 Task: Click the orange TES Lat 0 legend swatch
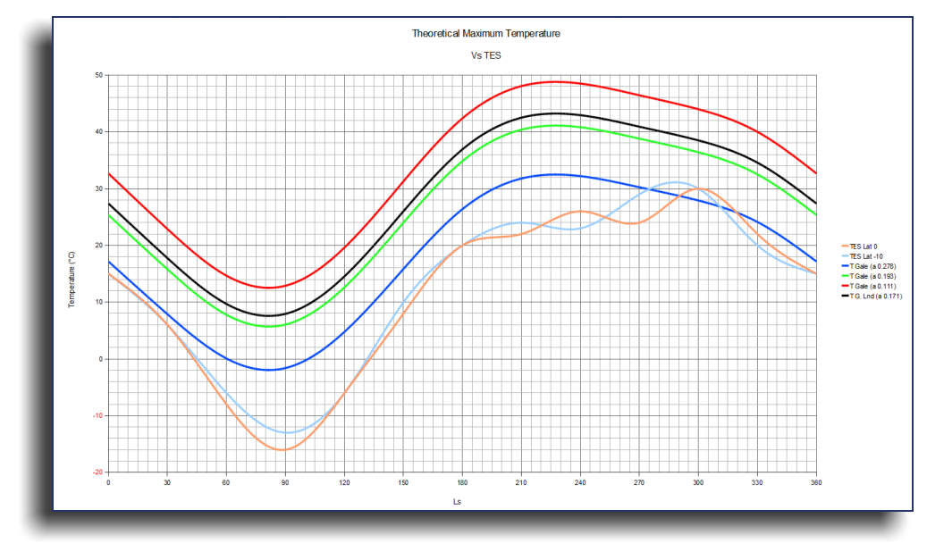(x=843, y=246)
